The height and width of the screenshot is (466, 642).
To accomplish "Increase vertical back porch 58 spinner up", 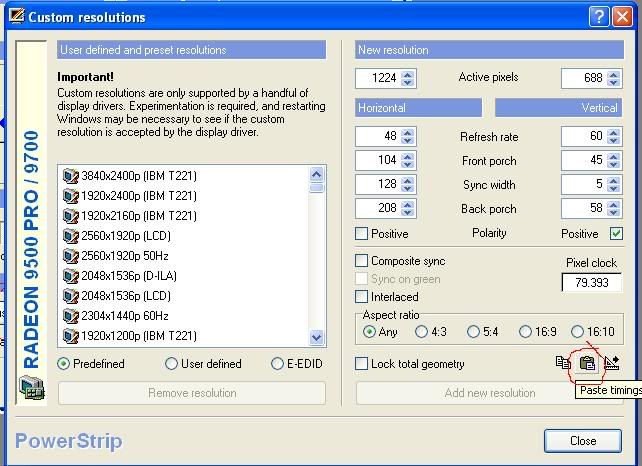I will pyautogui.click(x=613, y=204).
